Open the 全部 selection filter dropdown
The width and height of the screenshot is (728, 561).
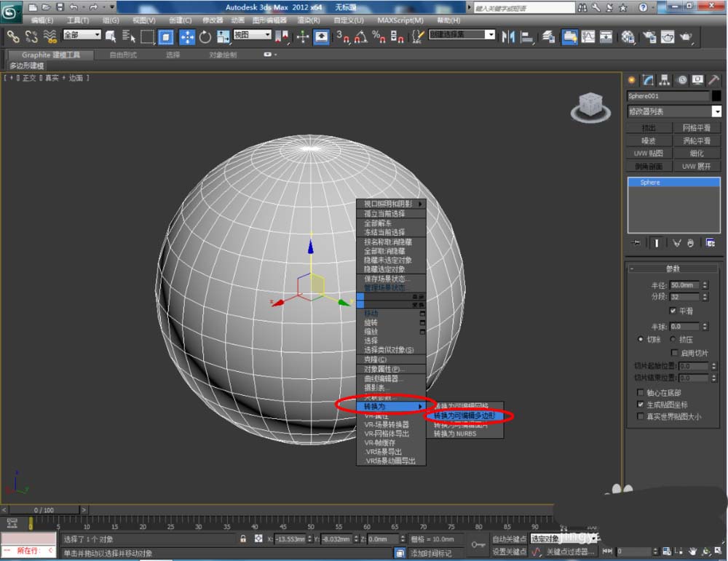pos(82,35)
